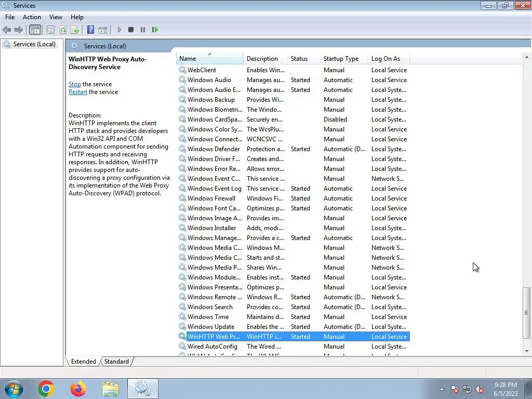This screenshot has height=399, width=532.
Task: Open the View menu
Action: (x=56, y=17)
